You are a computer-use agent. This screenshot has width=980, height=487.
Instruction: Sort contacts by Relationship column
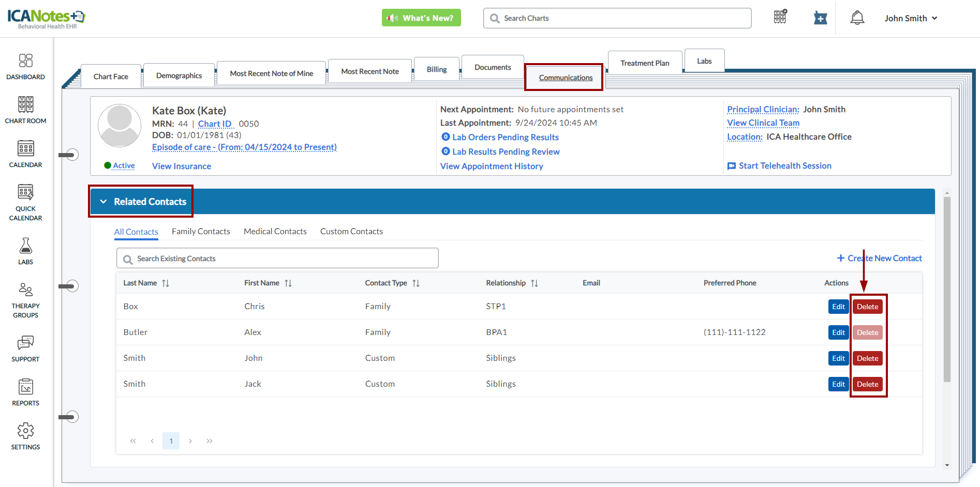click(534, 283)
